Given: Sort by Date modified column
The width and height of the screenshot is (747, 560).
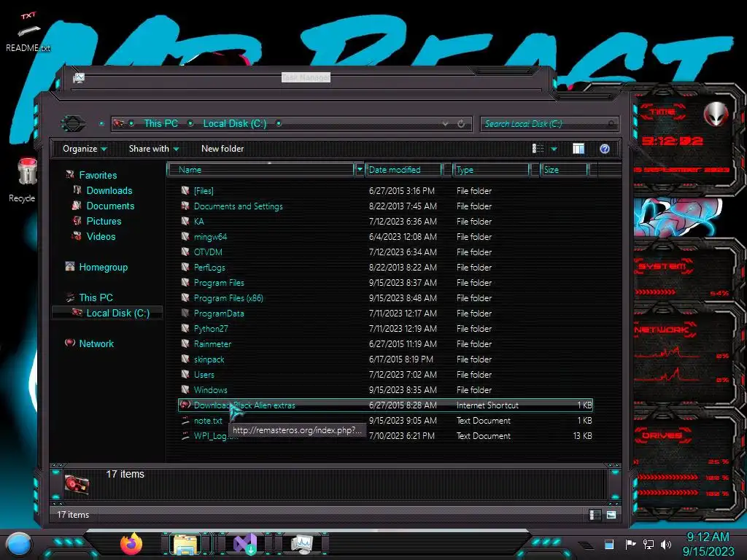Looking at the screenshot, I should [x=403, y=169].
